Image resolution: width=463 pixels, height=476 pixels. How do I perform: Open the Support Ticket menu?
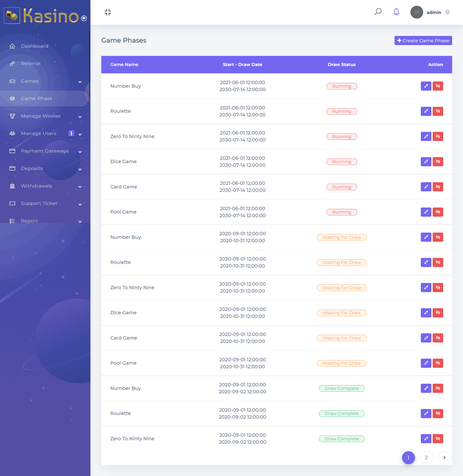click(39, 203)
